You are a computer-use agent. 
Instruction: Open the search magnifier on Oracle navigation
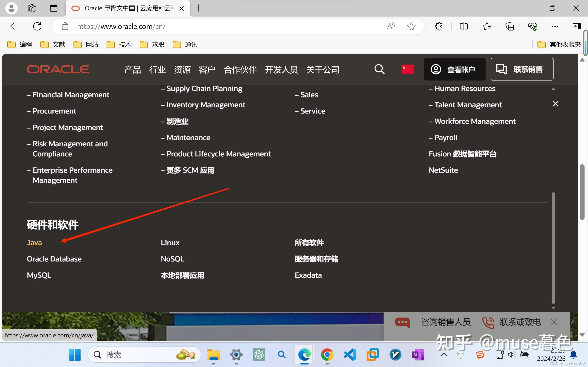(x=379, y=69)
